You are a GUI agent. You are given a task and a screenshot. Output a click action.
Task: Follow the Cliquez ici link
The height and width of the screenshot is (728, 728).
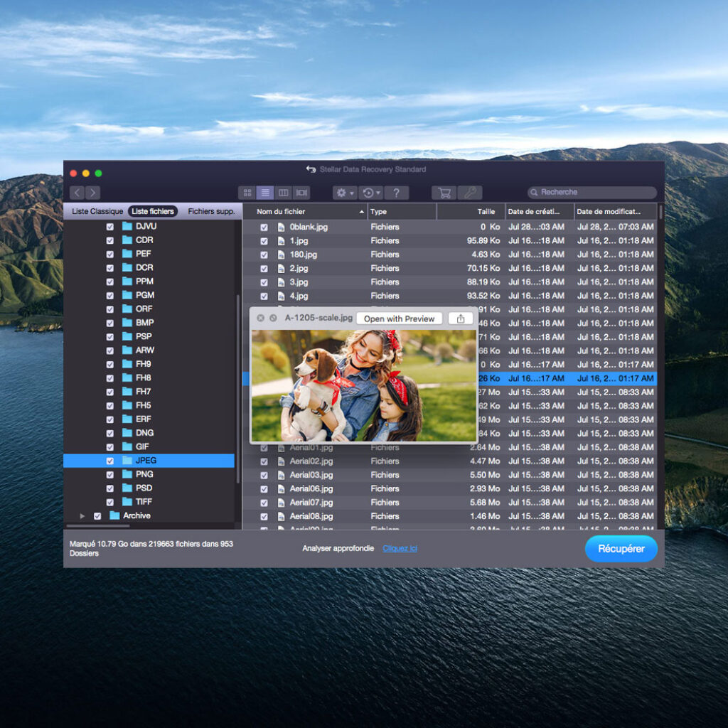(x=400, y=548)
